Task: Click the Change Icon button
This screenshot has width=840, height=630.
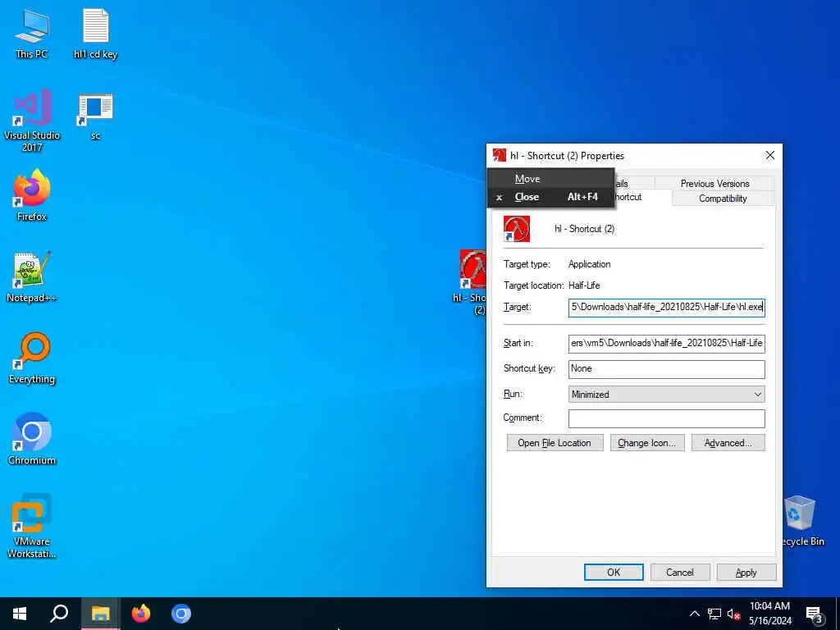Action: (646, 443)
